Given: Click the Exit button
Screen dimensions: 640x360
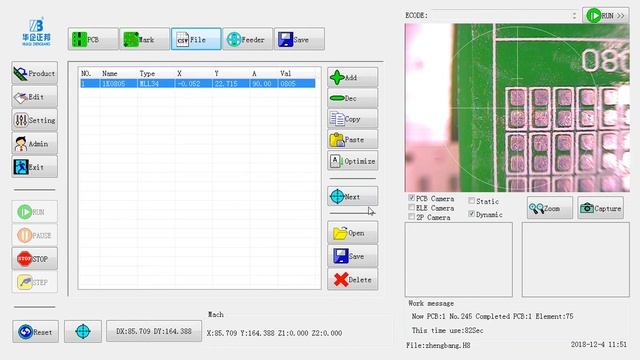Looking at the screenshot, I should [x=35, y=167].
